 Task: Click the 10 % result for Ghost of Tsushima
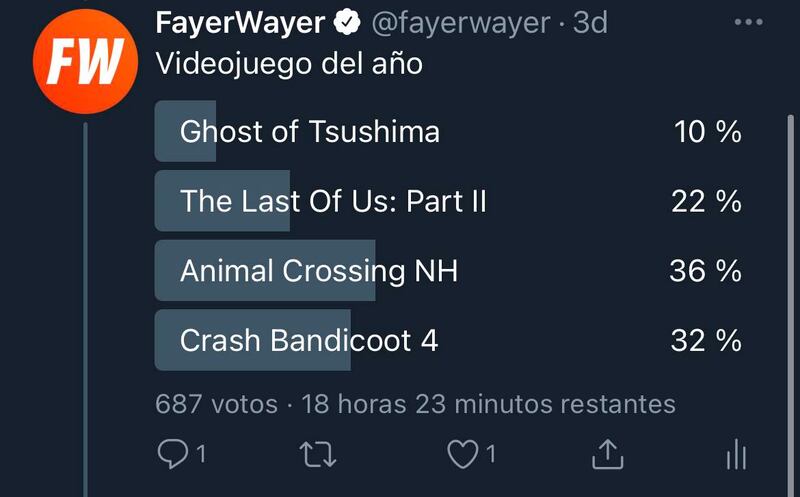pyautogui.click(x=707, y=131)
